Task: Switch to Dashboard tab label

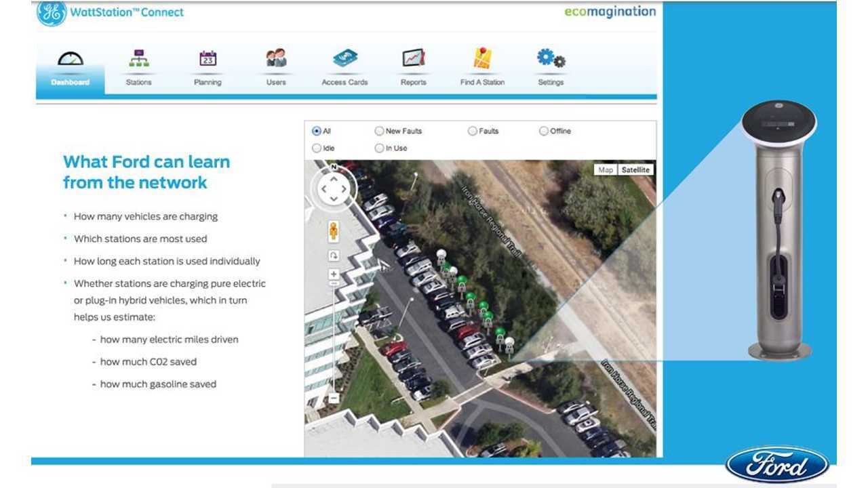Action: tap(71, 82)
